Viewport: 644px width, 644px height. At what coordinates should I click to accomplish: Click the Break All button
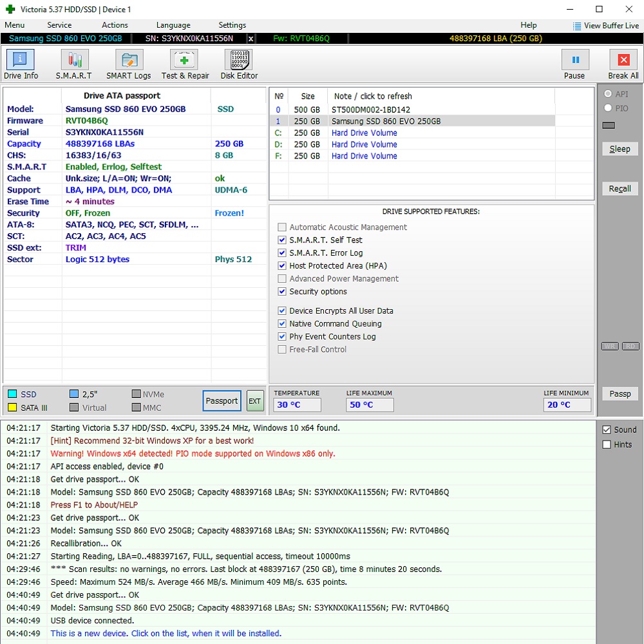pos(623,64)
